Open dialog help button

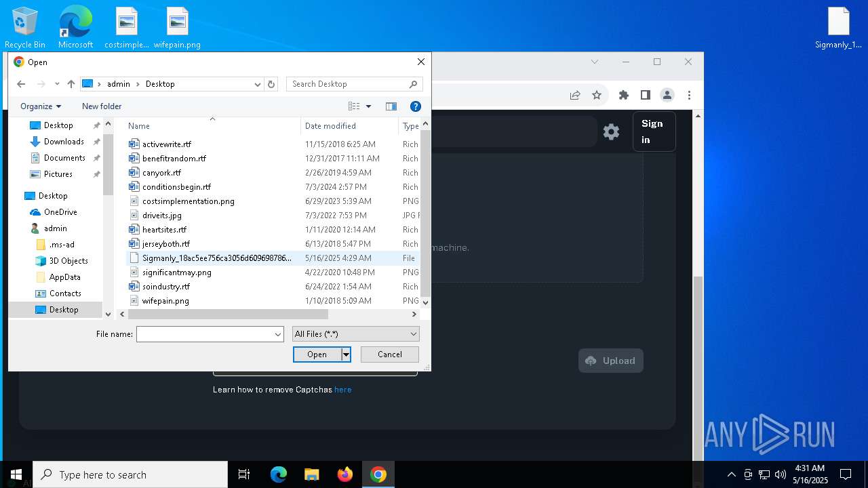(416, 106)
